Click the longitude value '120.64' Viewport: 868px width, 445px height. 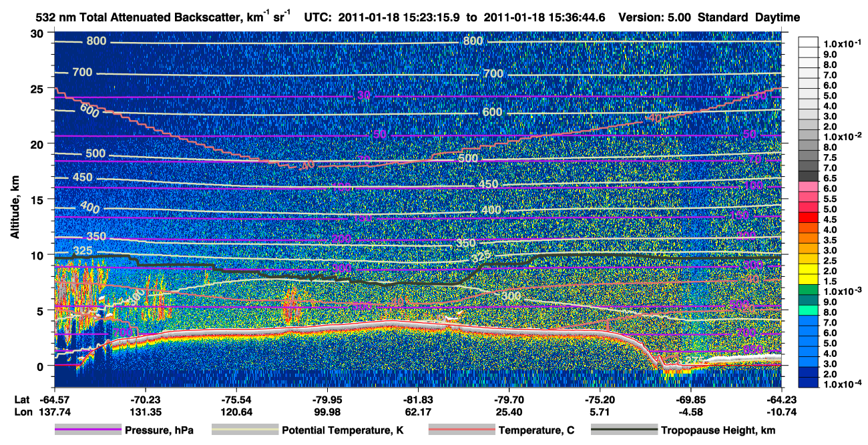[236, 411]
